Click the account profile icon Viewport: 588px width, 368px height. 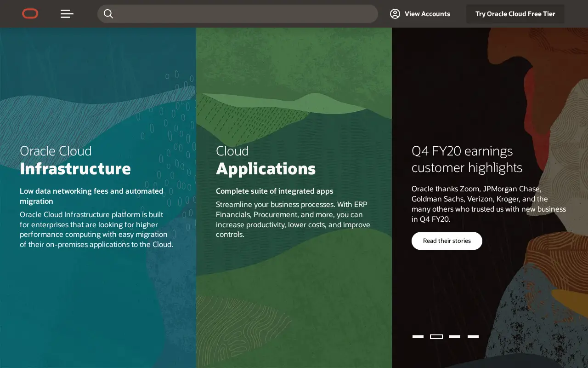395,14
